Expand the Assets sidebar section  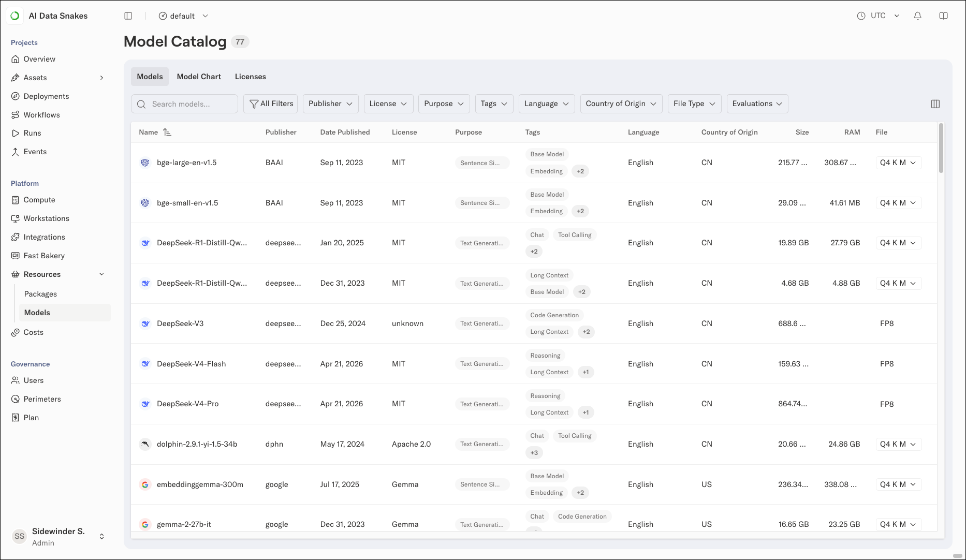click(101, 78)
